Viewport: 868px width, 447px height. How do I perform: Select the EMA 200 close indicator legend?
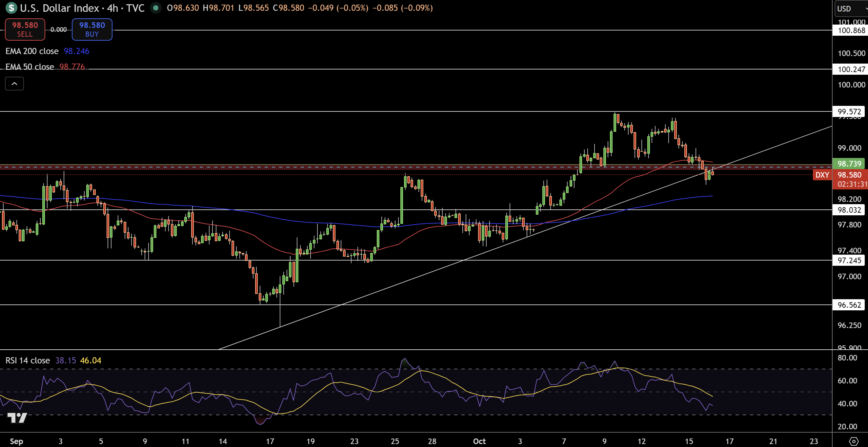coord(32,51)
